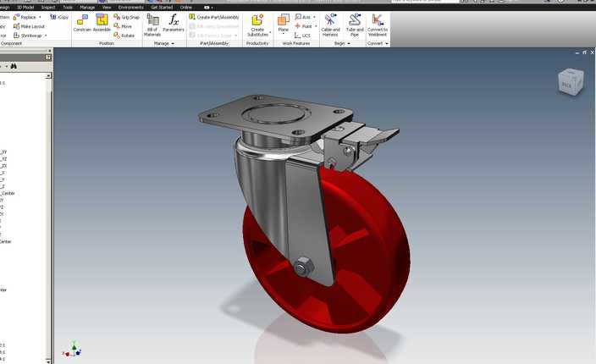Click the UCS tool
Screen dimensions: 596x364
pos(302,36)
